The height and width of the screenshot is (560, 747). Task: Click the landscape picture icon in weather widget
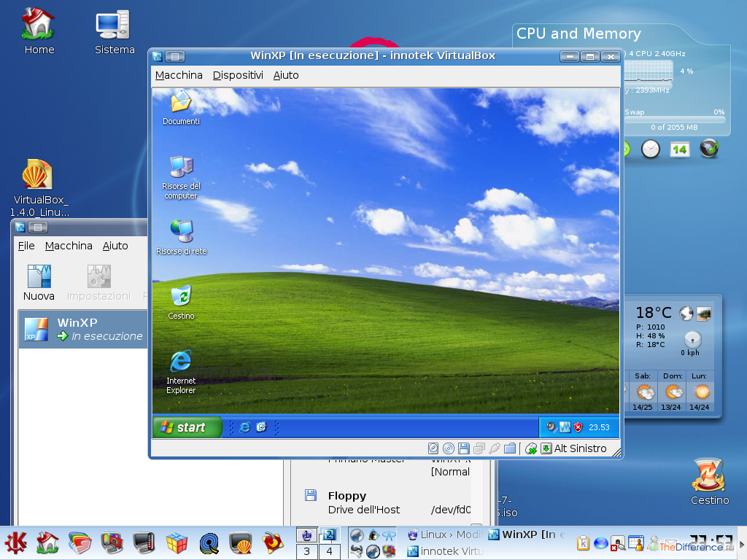pyautogui.click(x=704, y=314)
